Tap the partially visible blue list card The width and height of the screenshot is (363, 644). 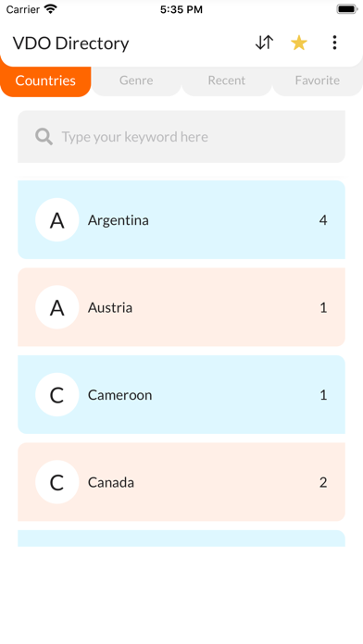[181, 539]
